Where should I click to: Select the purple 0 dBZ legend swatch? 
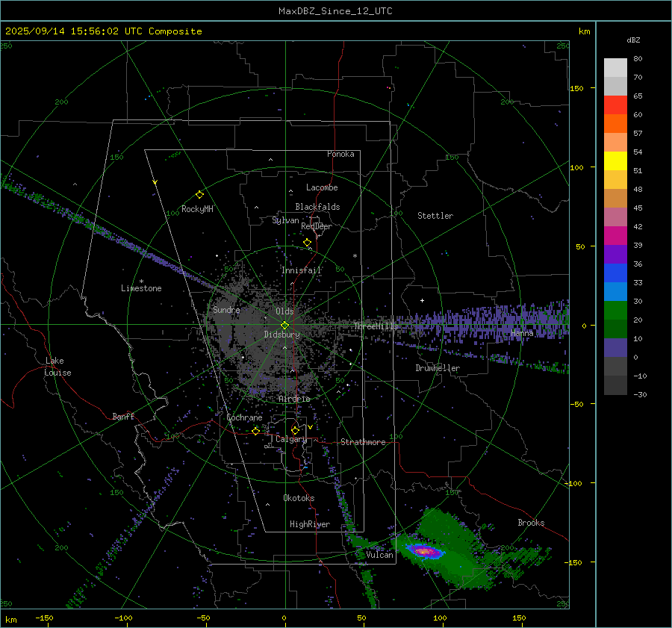(x=615, y=348)
